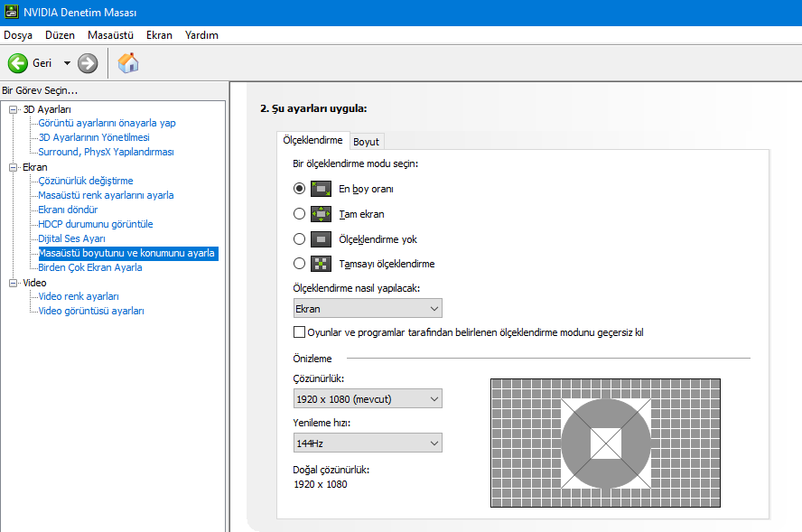
Task: Click the Doğal çözünürlük 1920 x 1080 value
Action: (x=321, y=484)
